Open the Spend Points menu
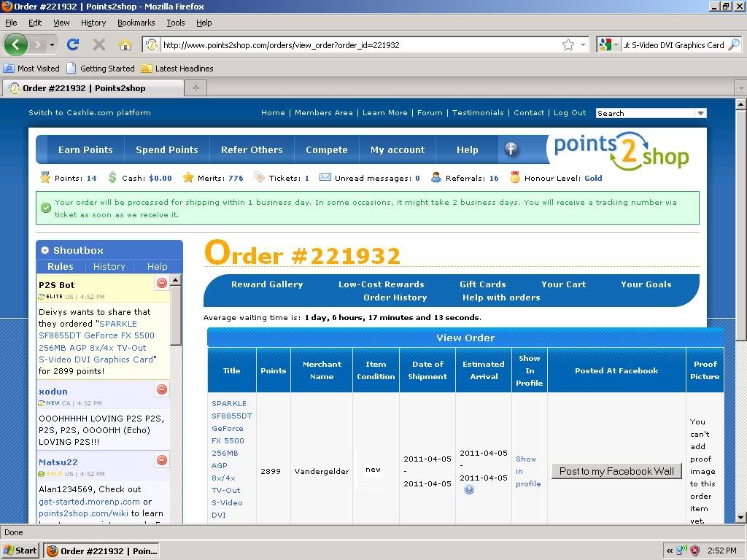747x560 pixels. (x=167, y=149)
